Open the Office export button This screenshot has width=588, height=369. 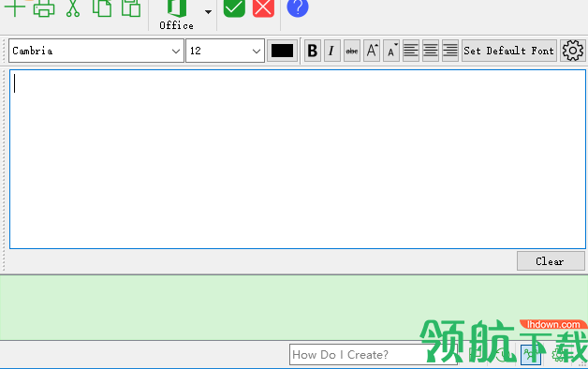pyautogui.click(x=176, y=14)
